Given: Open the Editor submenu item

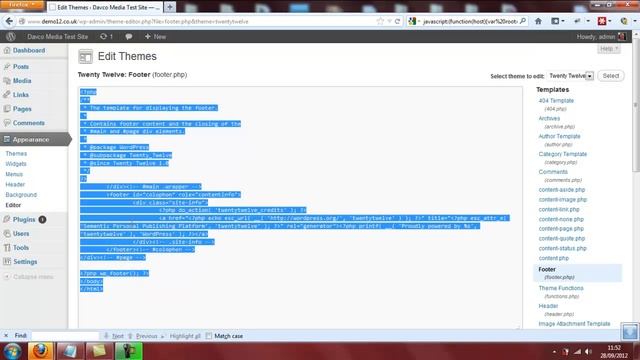Looking at the screenshot, I should pos(13,205).
